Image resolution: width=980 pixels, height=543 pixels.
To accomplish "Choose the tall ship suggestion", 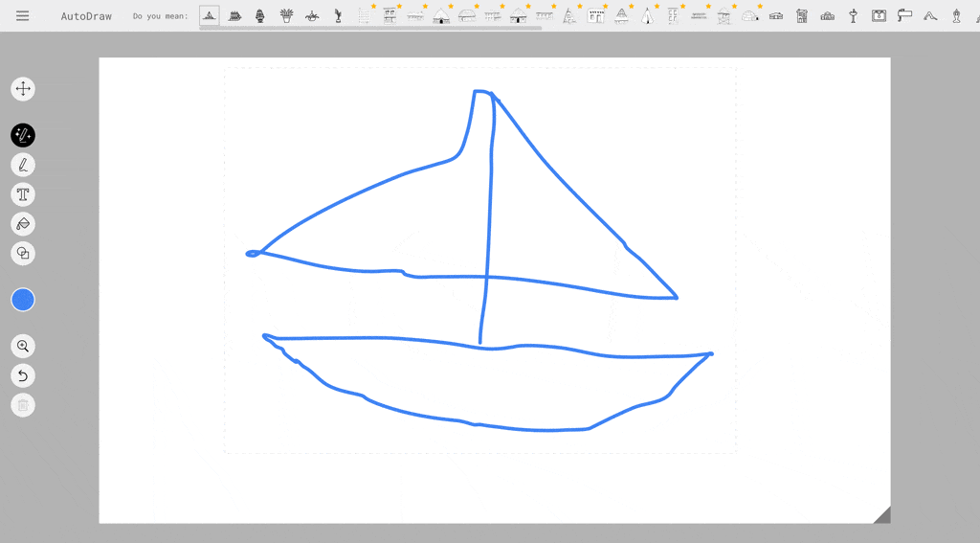I will point(235,15).
